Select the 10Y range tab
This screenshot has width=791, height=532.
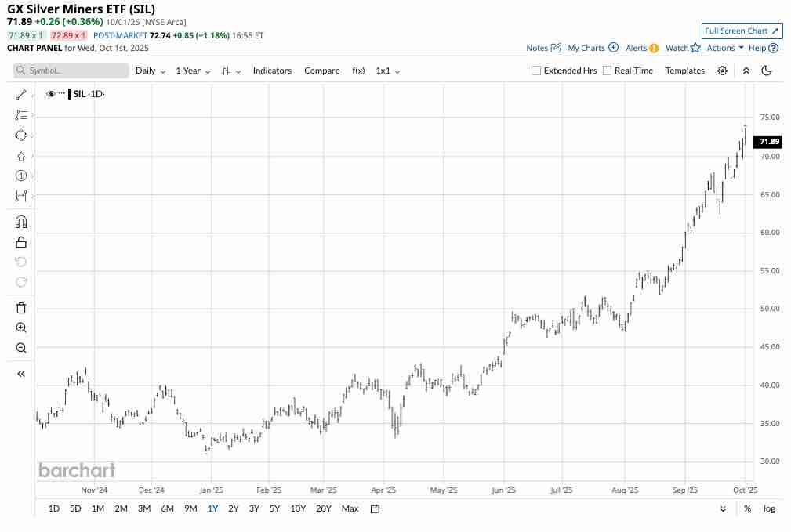coord(298,508)
